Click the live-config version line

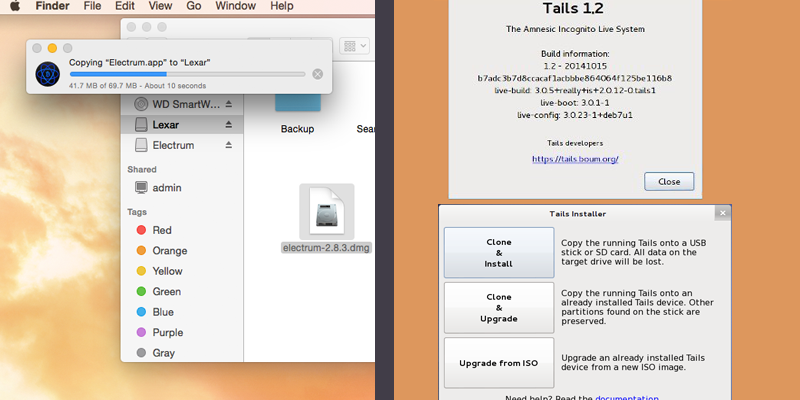pyautogui.click(x=574, y=115)
